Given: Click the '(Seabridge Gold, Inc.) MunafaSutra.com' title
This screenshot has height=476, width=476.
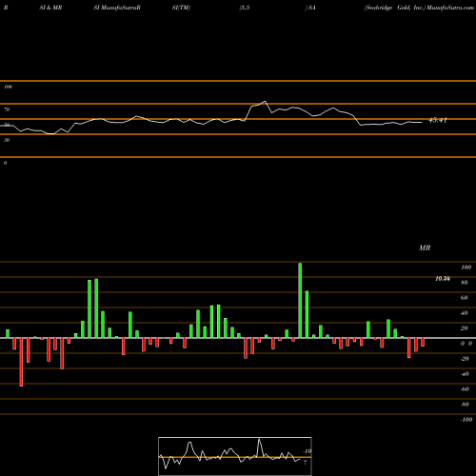Looking at the screenshot, I should (x=419, y=8).
